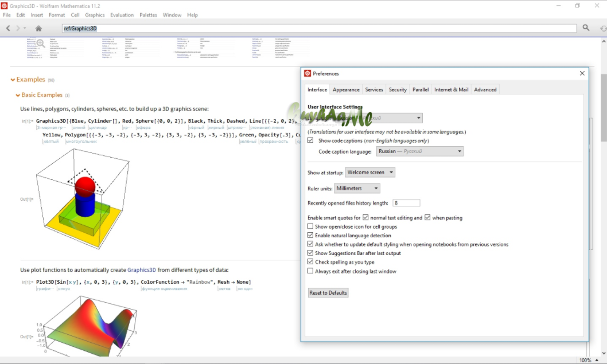Open the 100% zoom level control
Image resolution: width=607 pixels, height=364 pixels.
(x=589, y=360)
